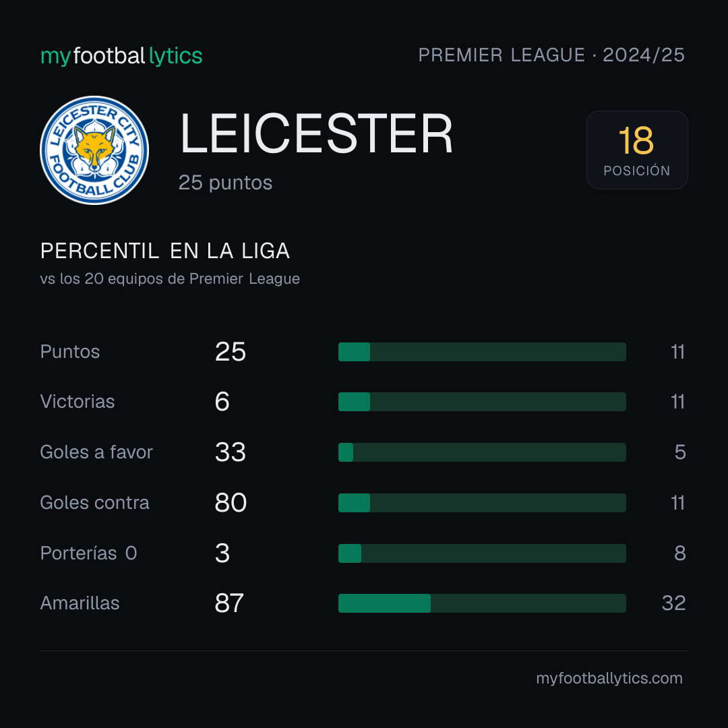Screen dimensions: 728x728
Task: Select the position 18 badge
Action: pyautogui.click(x=637, y=150)
